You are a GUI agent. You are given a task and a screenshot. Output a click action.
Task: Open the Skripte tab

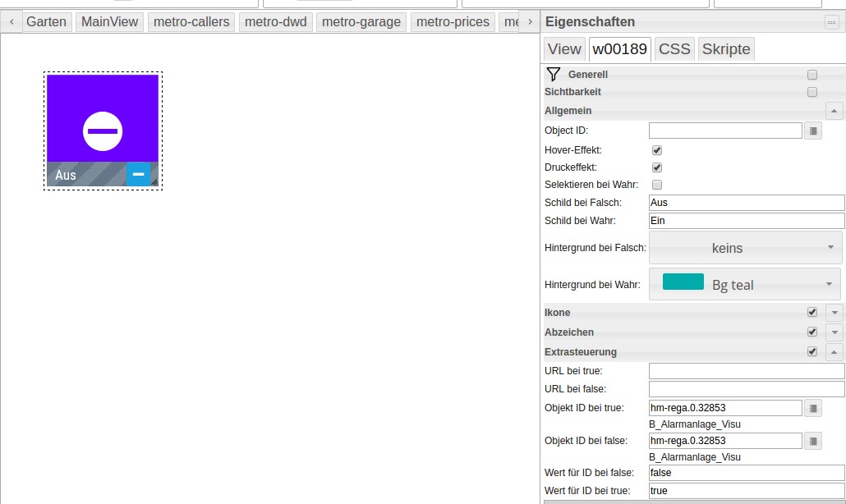pyautogui.click(x=725, y=49)
